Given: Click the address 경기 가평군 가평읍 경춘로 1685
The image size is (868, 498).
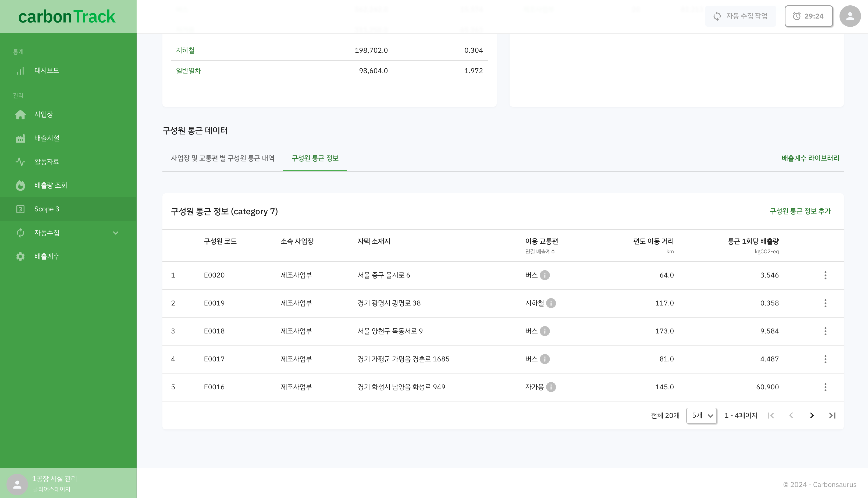Looking at the screenshot, I should point(404,360).
